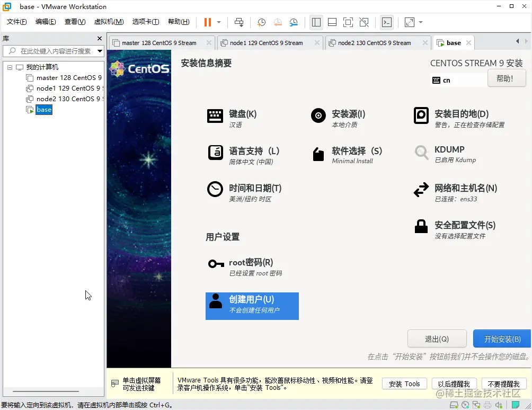Open the 文件(F) menu
Viewport: 532px width, 410px height.
coord(16,22)
